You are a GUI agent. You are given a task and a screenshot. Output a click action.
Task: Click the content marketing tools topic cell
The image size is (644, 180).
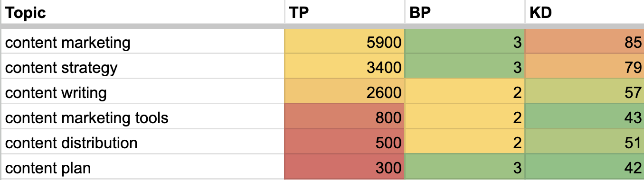pyautogui.click(x=142, y=117)
